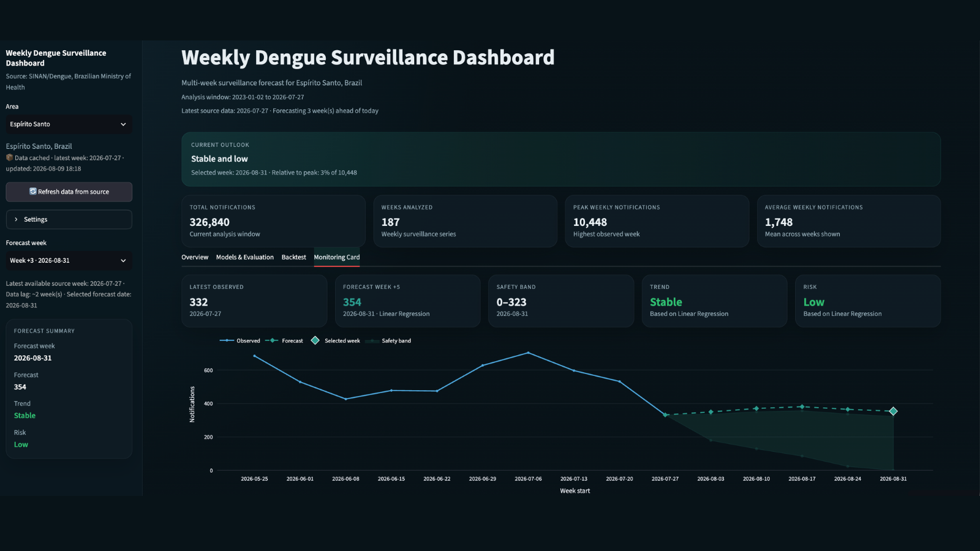The height and width of the screenshot is (551, 980).
Task: Select the Monitoring Card tab
Action: (x=337, y=257)
